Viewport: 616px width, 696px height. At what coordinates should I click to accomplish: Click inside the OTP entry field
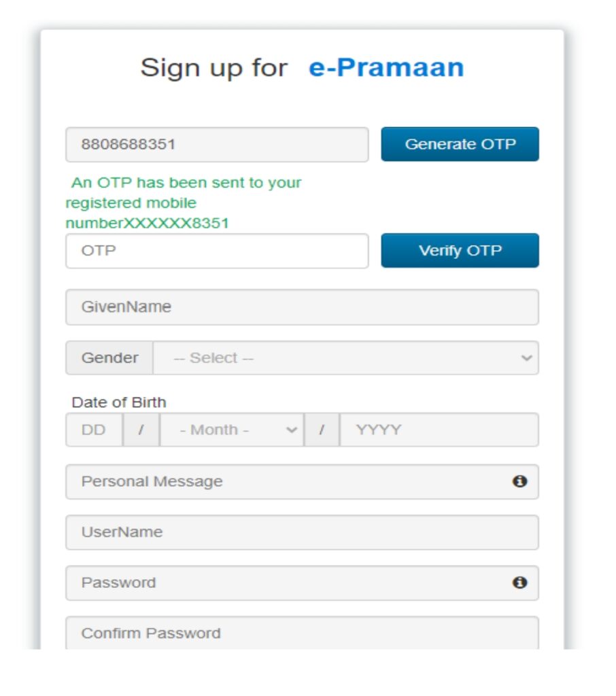pos(216,251)
